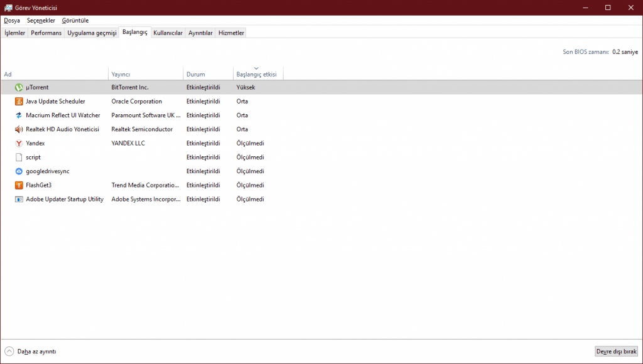This screenshot has height=364, width=643.
Task: Click the Adobe Systems Incorporated publisher cell
Action: (x=146, y=199)
